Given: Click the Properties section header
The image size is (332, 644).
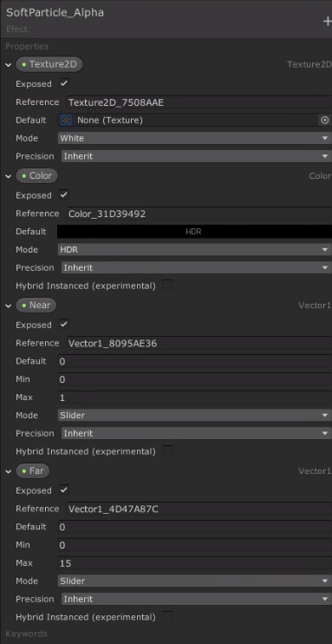Looking at the screenshot, I should click(x=27, y=46).
